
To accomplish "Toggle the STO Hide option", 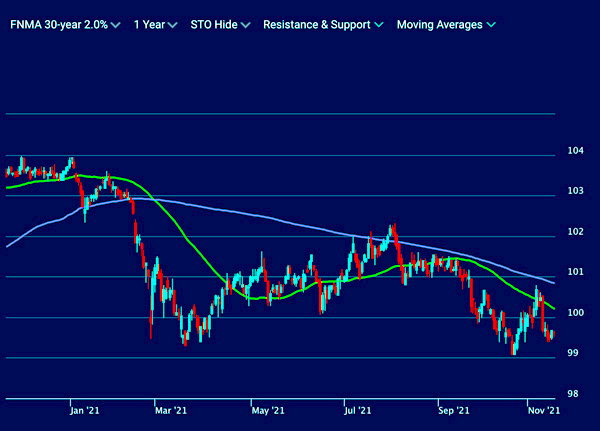I will 214,24.
